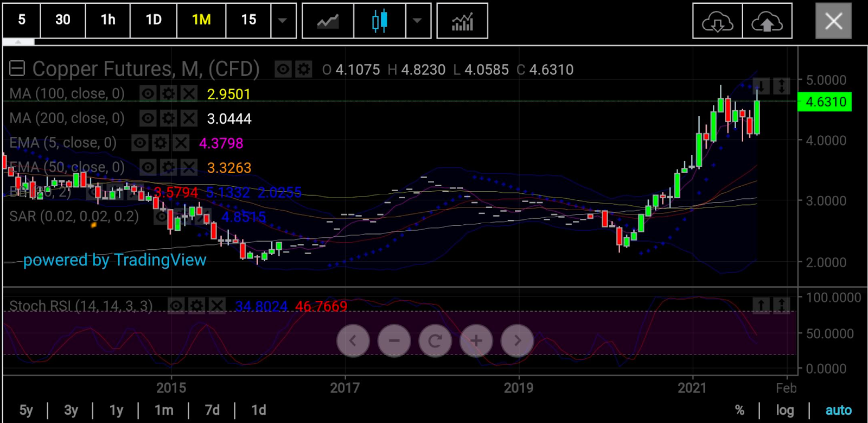This screenshot has width=868, height=423.
Task: Close the chart with X button
Action: (833, 21)
